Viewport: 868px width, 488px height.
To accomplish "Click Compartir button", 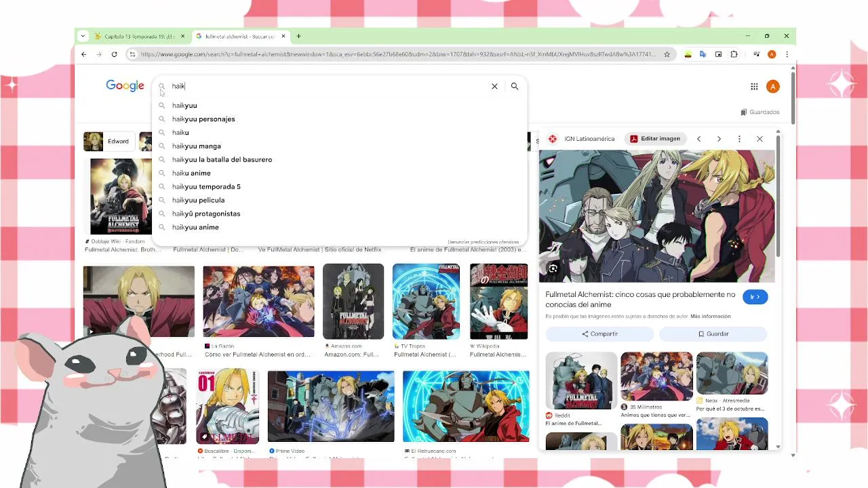I will point(599,333).
